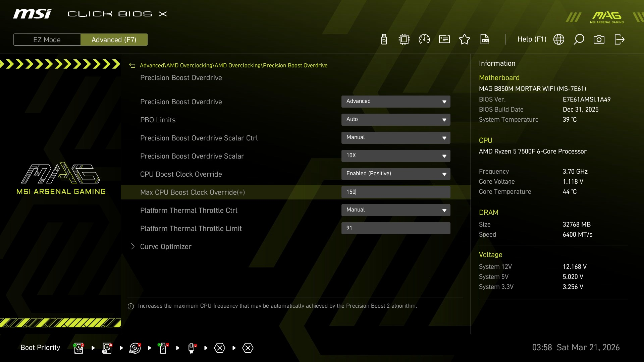Open the M-Flash USB update icon
This screenshot has height=362, width=644.
pyautogui.click(x=384, y=40)
